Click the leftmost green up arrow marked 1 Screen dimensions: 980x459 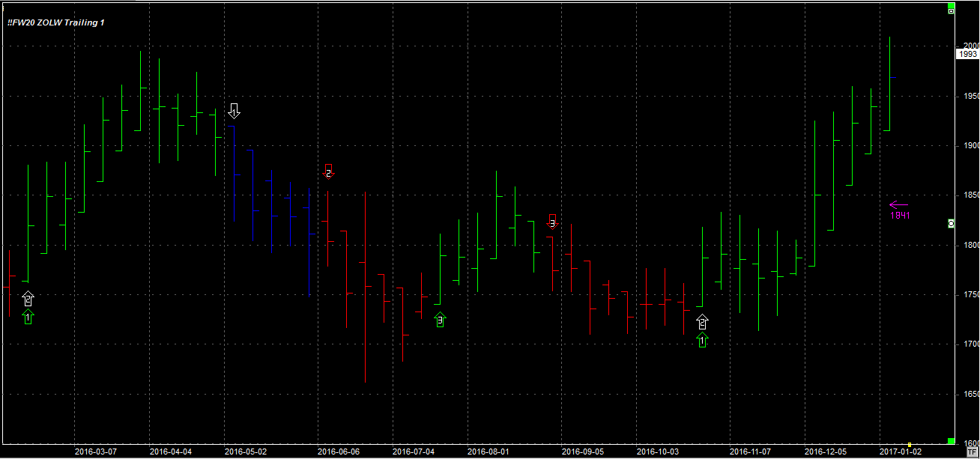tap(28, 317)
